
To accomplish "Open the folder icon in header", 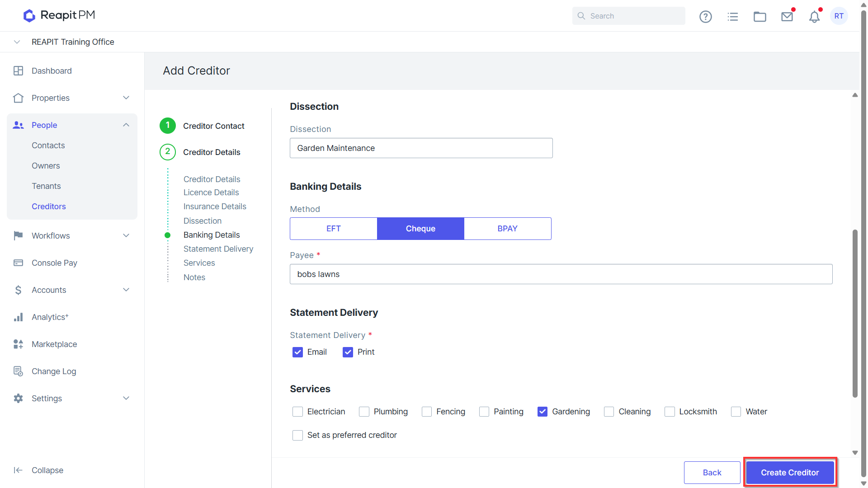I will coord(759,17).
